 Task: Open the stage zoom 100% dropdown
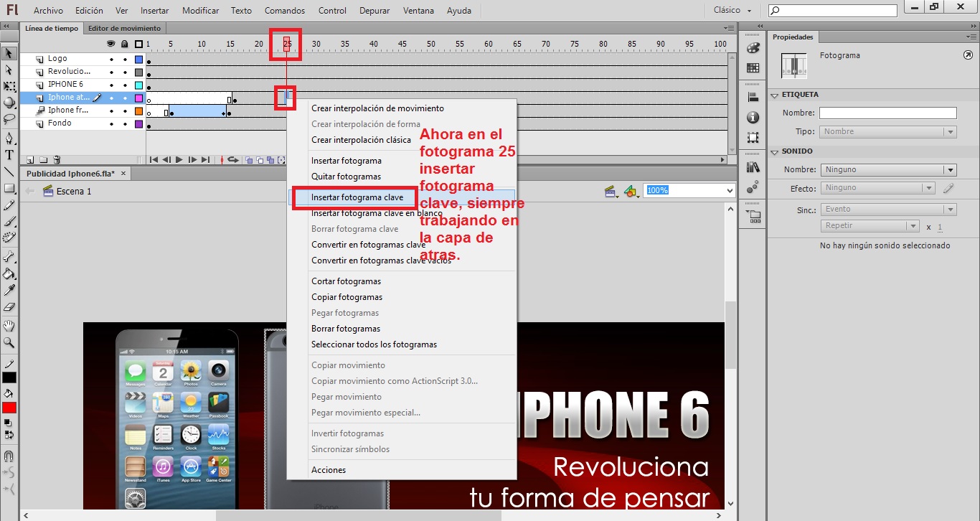(x=730, y=191)
